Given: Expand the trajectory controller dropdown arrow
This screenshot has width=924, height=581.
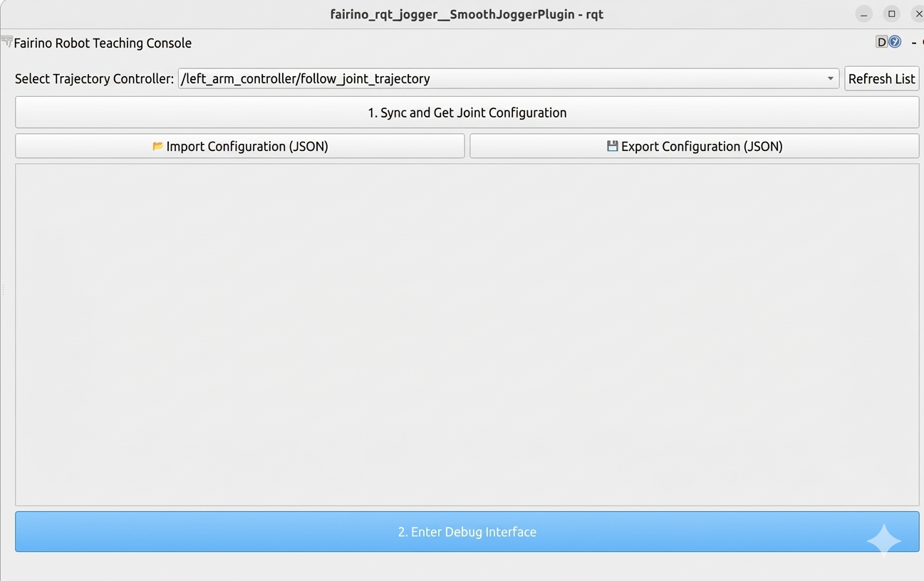Looking at the screenshot, I should coord(830,78).
